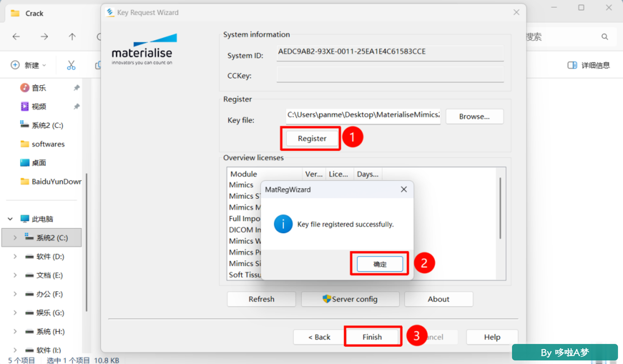Go back in File Explorer
The width and height of the screenshot is (623, 364).
16,36
